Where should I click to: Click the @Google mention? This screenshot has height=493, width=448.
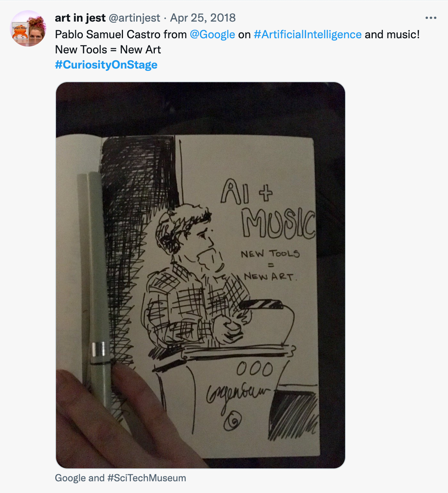(x=212, y=34)
